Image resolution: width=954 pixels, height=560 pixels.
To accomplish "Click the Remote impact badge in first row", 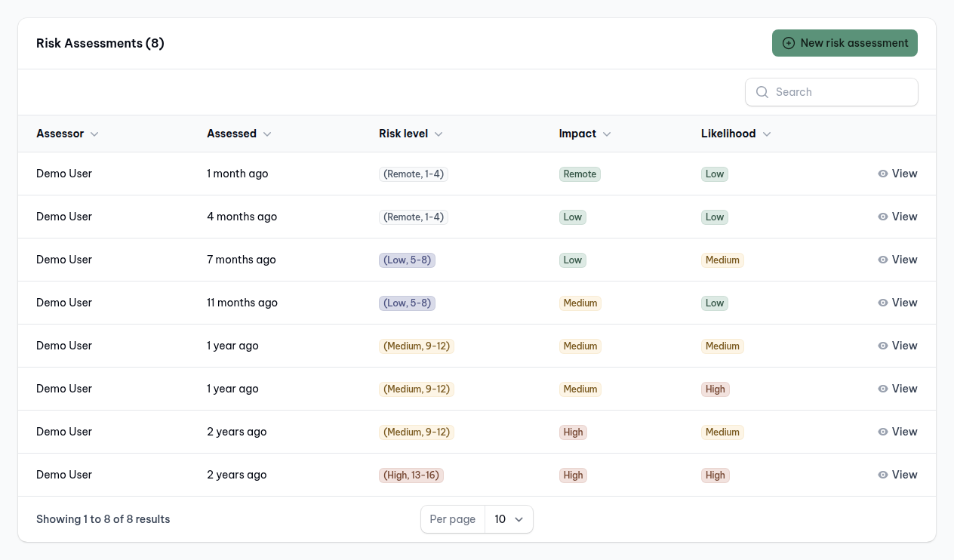I will tap(580, 174).
